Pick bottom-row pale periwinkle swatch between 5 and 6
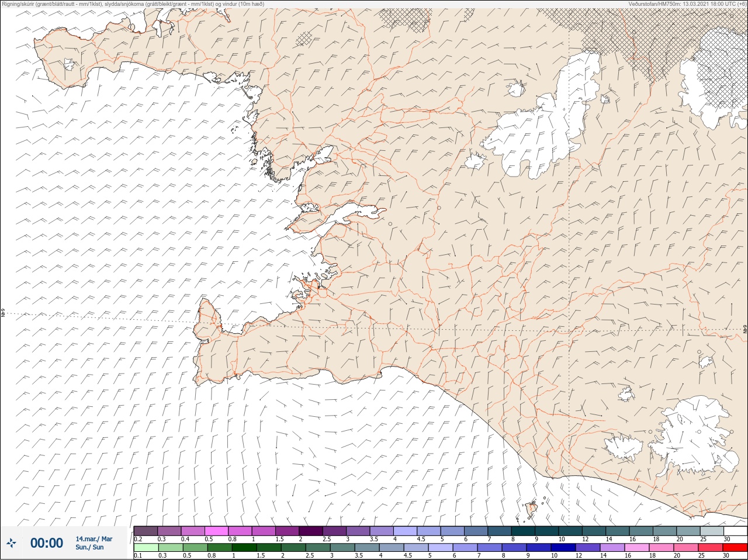Image resolution: width=748 pixels, height=560 pixels. [441, 548]
